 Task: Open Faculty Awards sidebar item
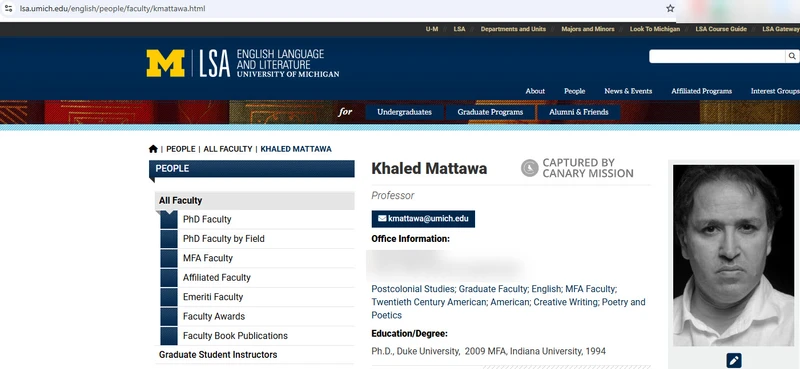(214, 316)
